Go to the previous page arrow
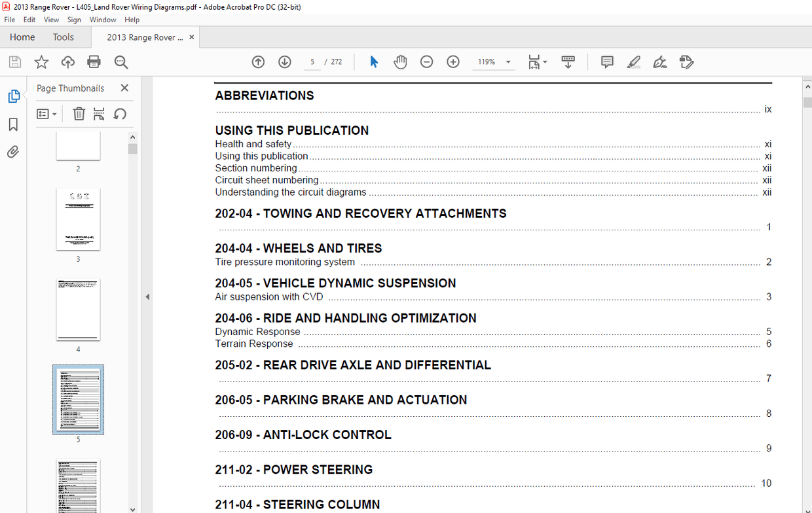812x513 pixels. pyautogui.click(x=258, y=62)
